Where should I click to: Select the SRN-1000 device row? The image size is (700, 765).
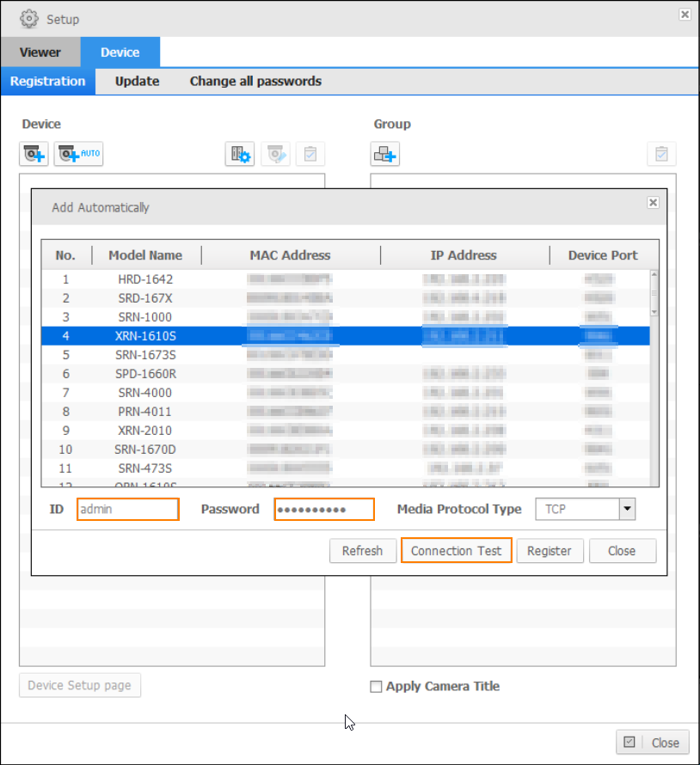coord(346,317)
